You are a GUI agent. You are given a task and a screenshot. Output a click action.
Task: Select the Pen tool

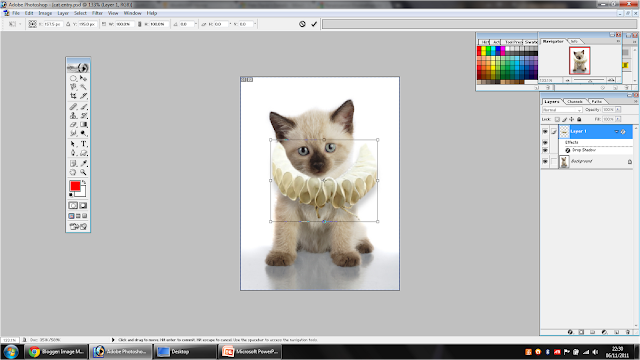click(73, 153)
